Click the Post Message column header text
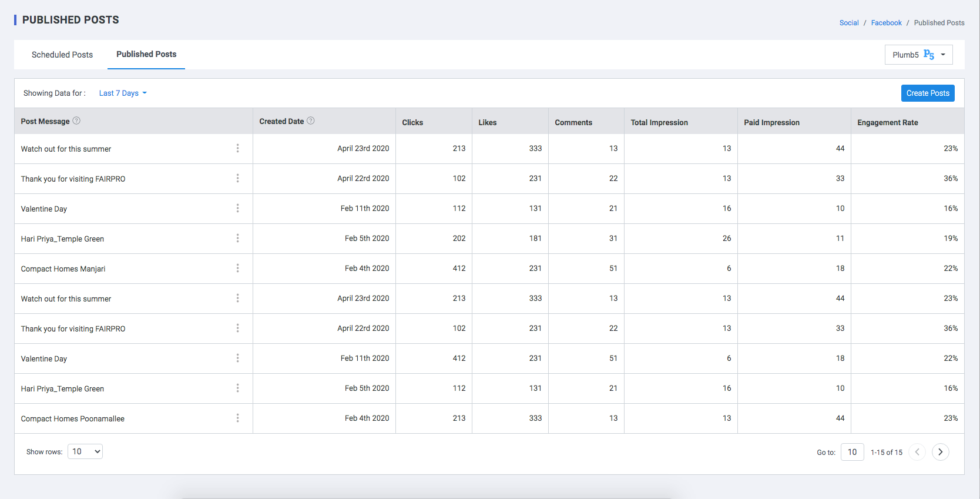The width and height of the screenshot is (980, 499). [x=45, y=121]
